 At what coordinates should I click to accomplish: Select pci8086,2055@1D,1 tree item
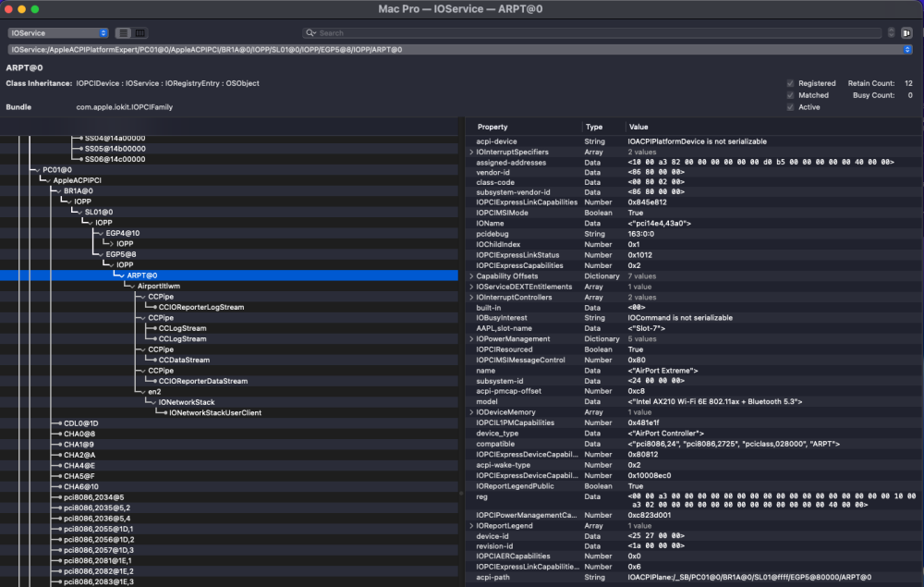(x=99, y=530)
